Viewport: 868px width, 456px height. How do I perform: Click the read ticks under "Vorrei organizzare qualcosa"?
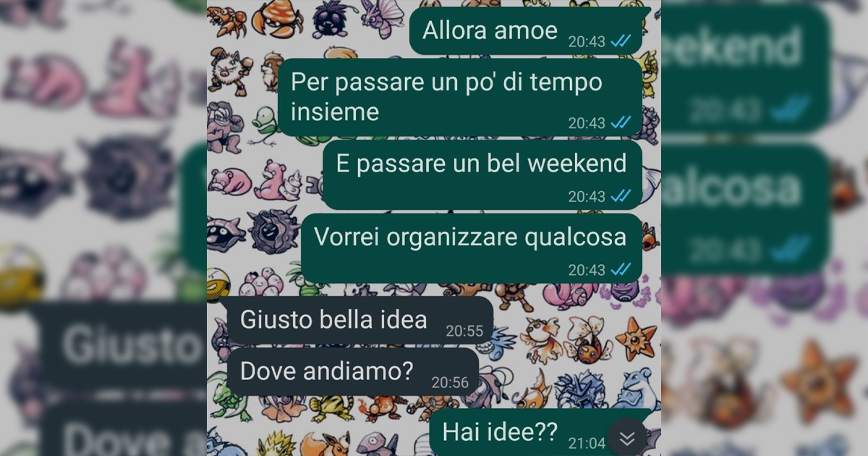pos(621,270)
